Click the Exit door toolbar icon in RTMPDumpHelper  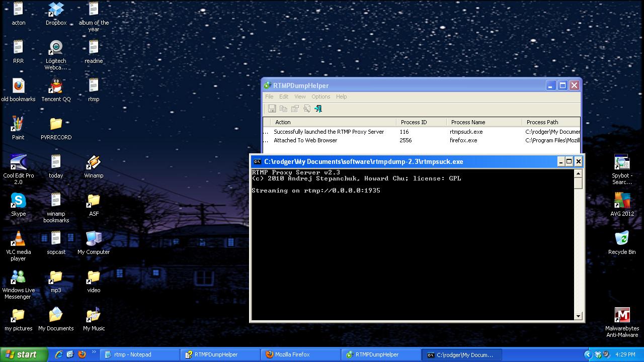click(x=318, y=109)
